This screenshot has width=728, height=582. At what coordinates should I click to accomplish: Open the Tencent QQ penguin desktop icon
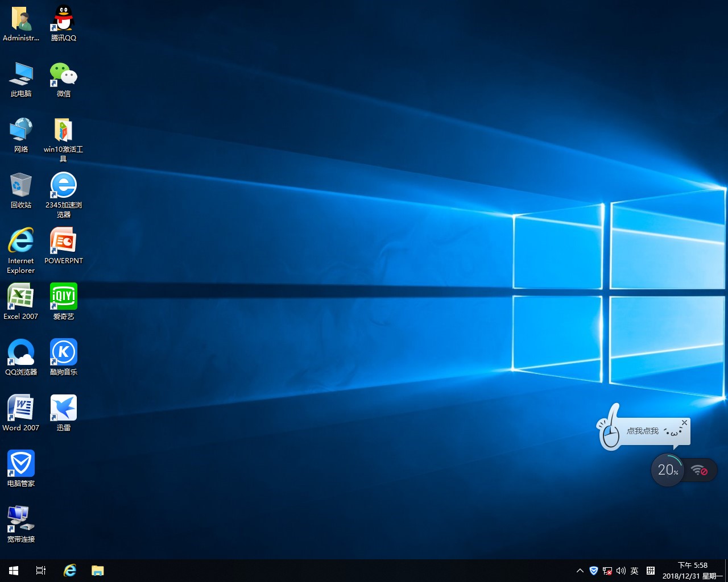tap(63, 19)
